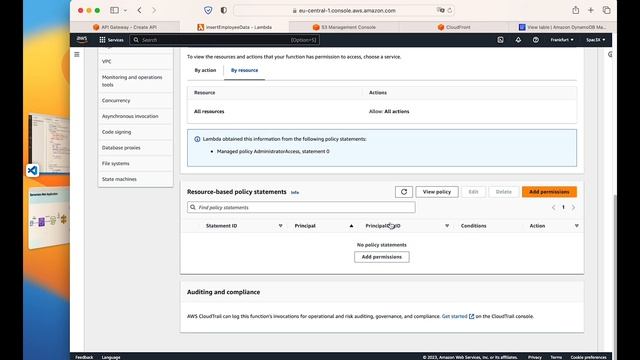The image size is (640, 360).
Task: Sort by Principal column ascending arrow
Action: coord(351,226)
